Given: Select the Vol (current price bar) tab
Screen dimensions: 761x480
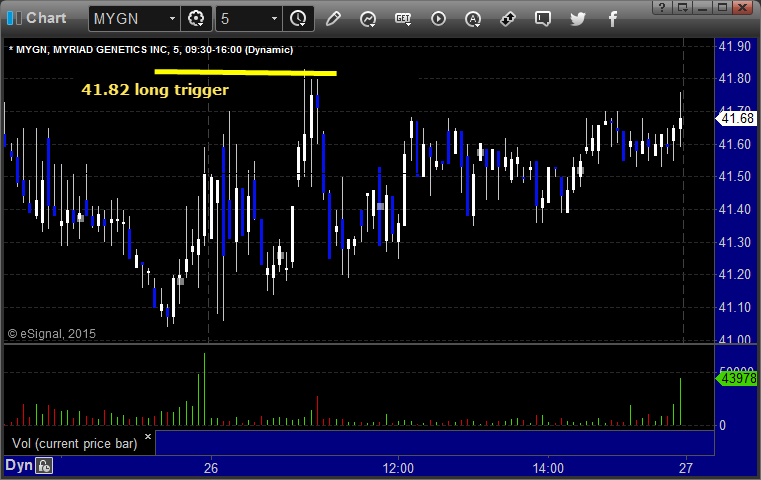Looking at the screenshot, I should [x=75, y=443].
